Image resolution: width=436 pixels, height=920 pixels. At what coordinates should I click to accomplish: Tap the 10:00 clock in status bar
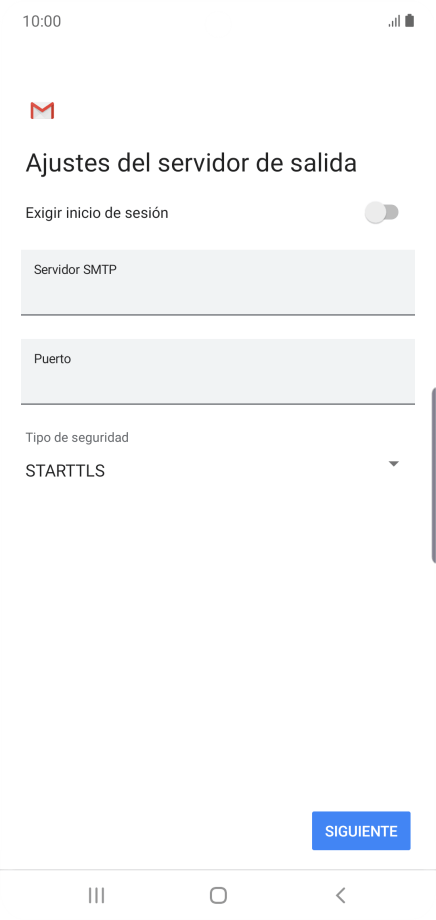point(42,22)
